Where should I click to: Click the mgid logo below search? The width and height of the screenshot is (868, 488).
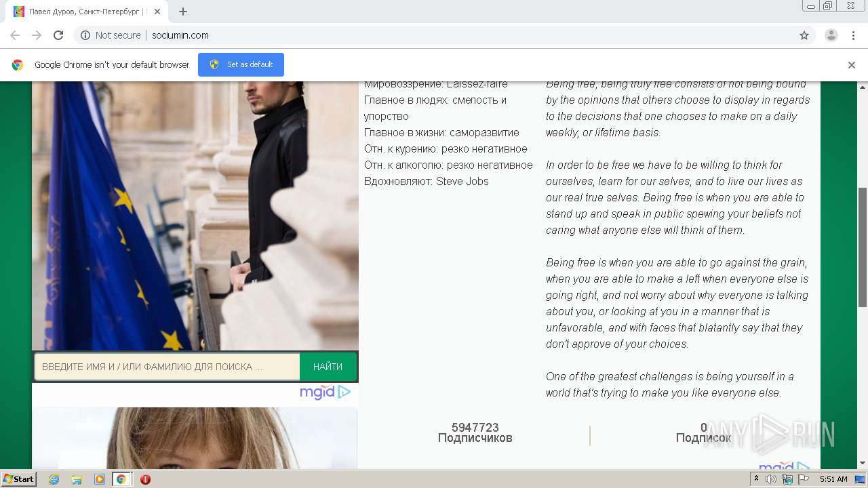[317, 392]
